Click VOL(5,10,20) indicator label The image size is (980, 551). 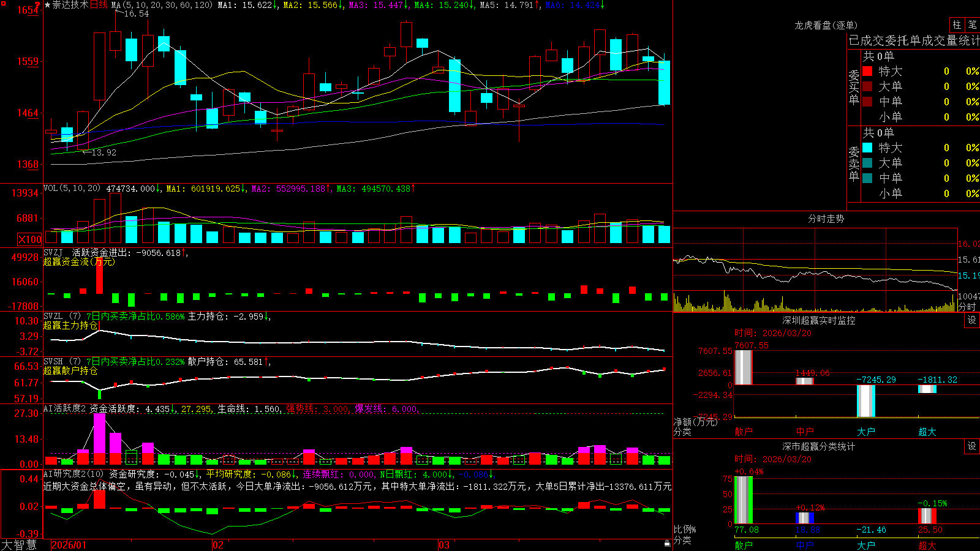(x=72, y=189)
